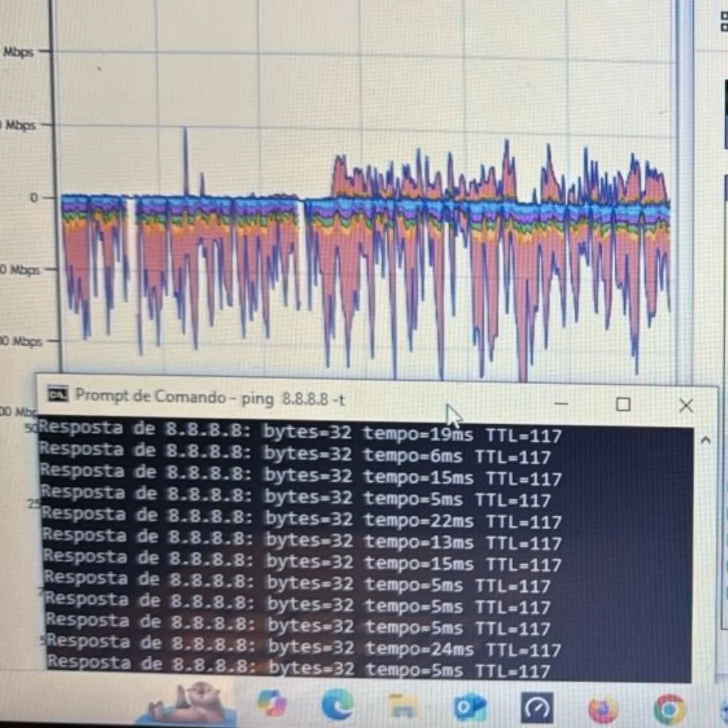Screen dimensions: 728x728
Task: Launch Microsoft Edge from the taskbar
Action: [x=337, y=705]
